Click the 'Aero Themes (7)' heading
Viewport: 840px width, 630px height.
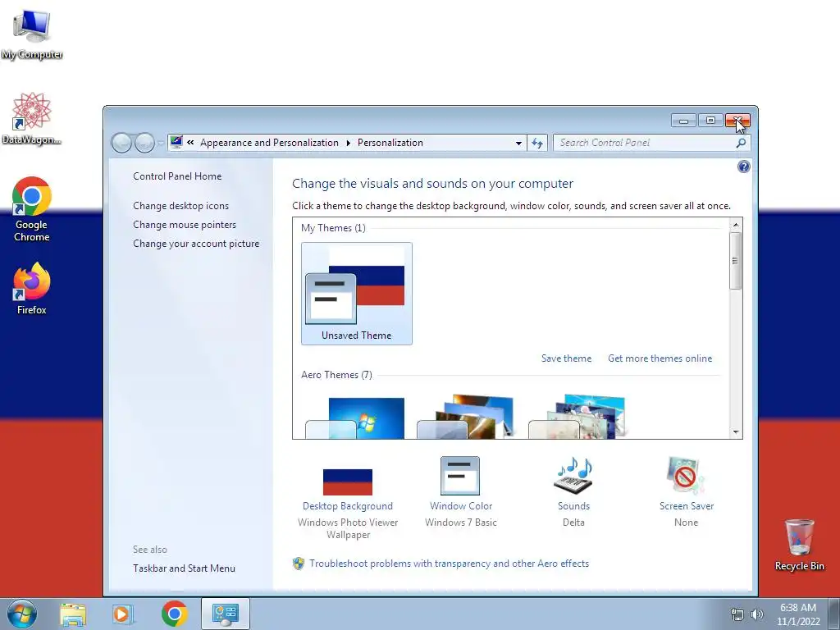point(336,375)
